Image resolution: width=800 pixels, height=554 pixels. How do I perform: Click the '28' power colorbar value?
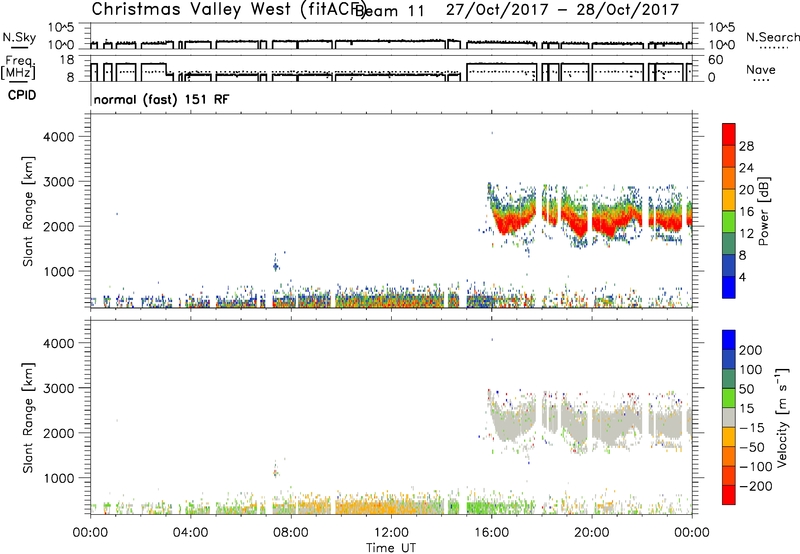(x=746, y=146)
